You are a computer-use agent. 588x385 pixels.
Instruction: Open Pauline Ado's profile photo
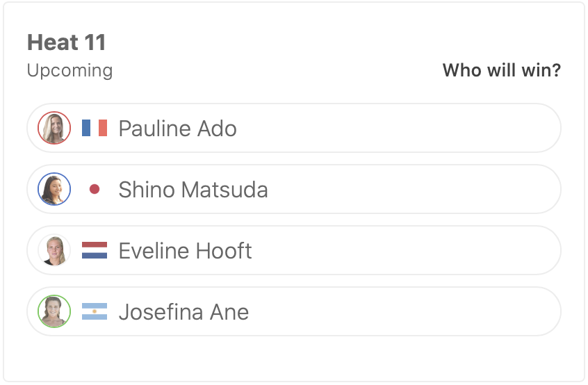coord(54,128)
